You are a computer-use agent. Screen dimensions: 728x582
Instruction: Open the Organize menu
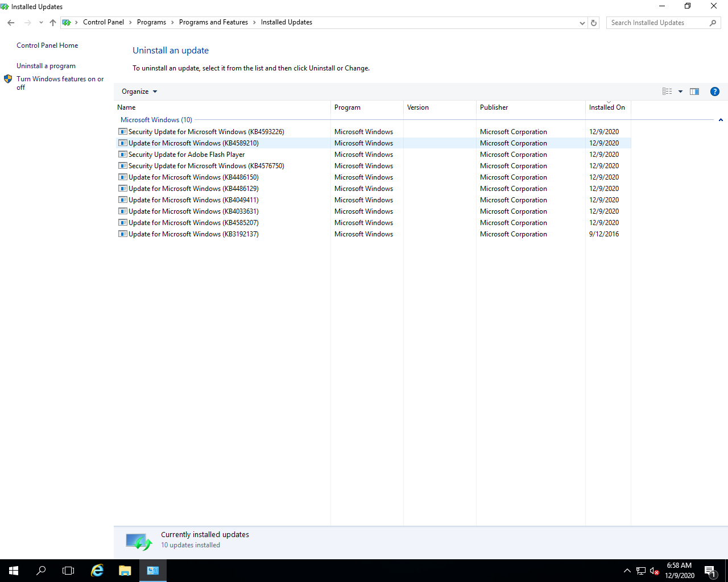pyautogui.click(x=139, y=92)
